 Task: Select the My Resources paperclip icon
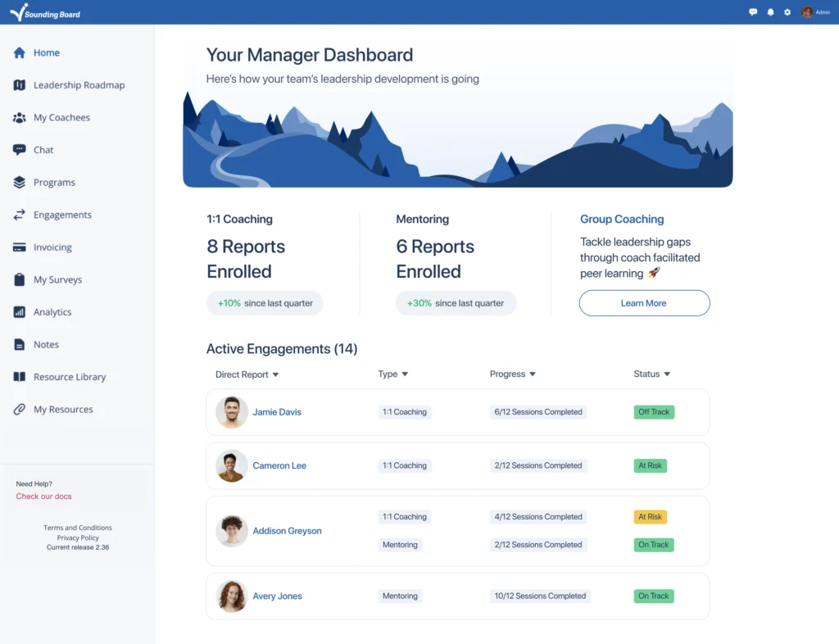[20, 409]
